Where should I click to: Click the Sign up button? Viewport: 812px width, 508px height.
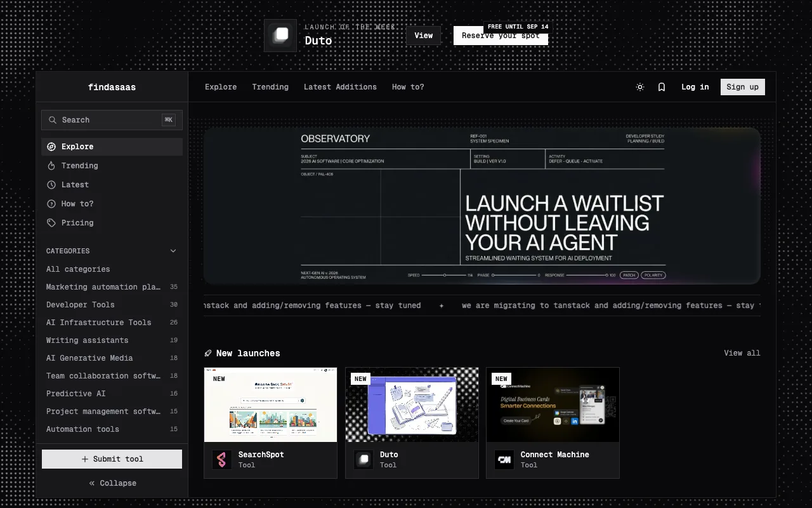tap(743, 87)
